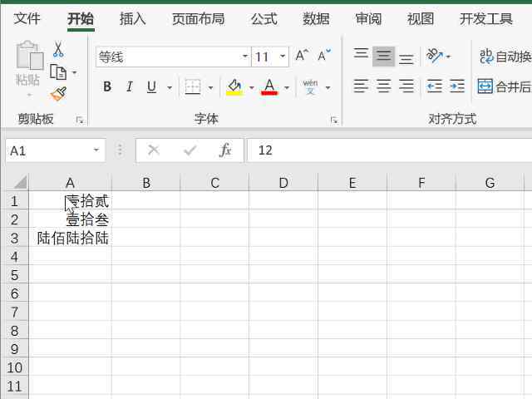
Task: Click the Copy icon
Action: pyautogui.click(x=58, y=72)
